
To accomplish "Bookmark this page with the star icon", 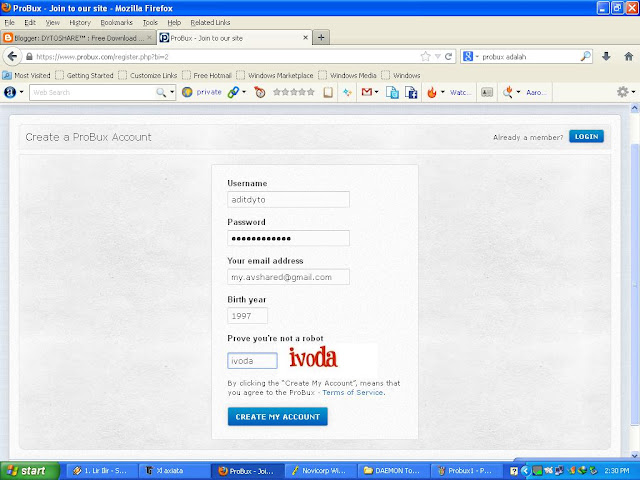I will click(x=426, y=56).
